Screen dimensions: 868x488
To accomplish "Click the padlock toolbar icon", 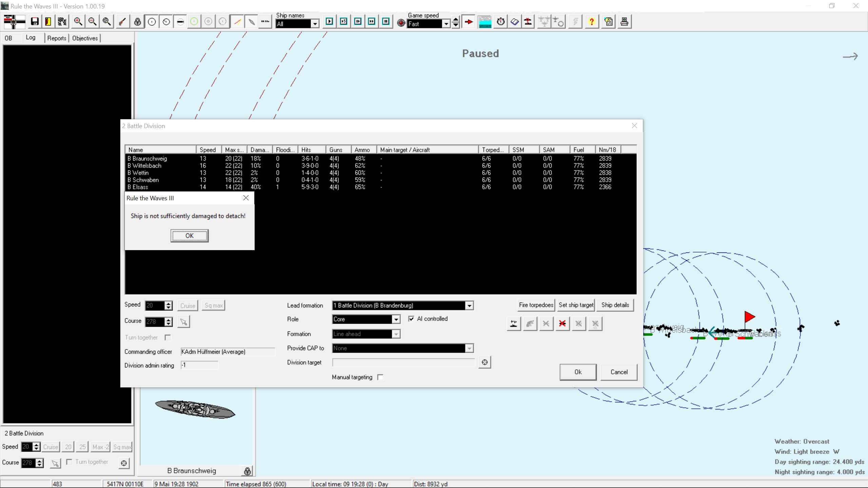I will (x=138, y=22).
